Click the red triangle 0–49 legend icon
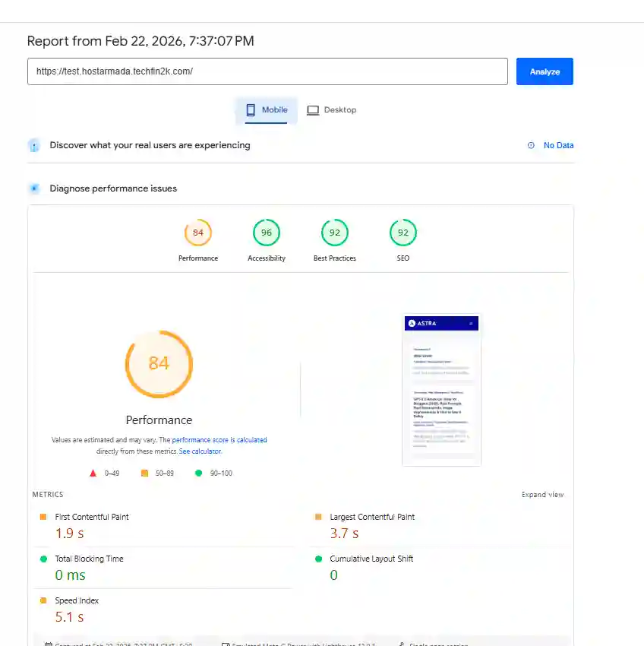Viewport: 644px width, 646px height. tap(93, 473)
